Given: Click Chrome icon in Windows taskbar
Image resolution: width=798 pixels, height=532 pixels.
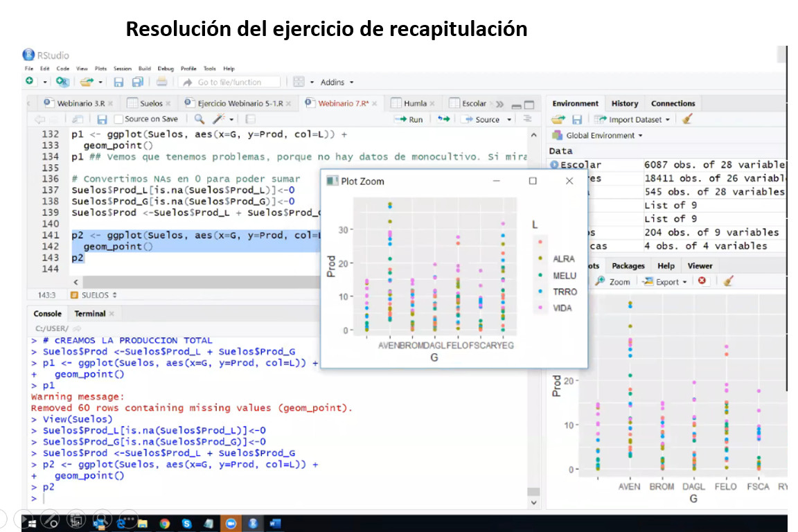Looking at the screenshot, I should click(165, 524).
